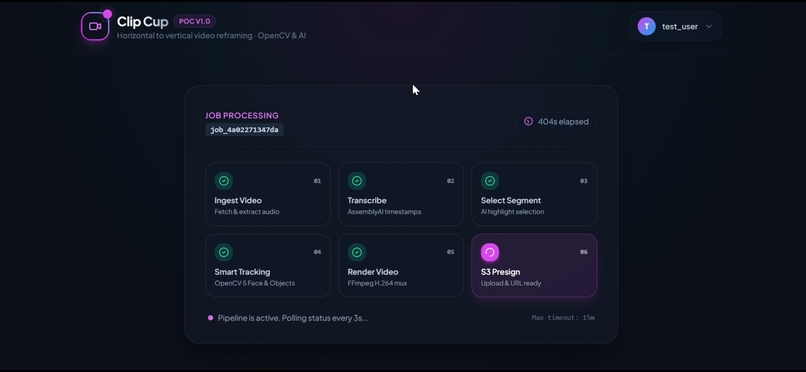The image size is (806, 372).
Task: Click 'OpenCV 5 Face & Objects' text
Action: [254, 283]
